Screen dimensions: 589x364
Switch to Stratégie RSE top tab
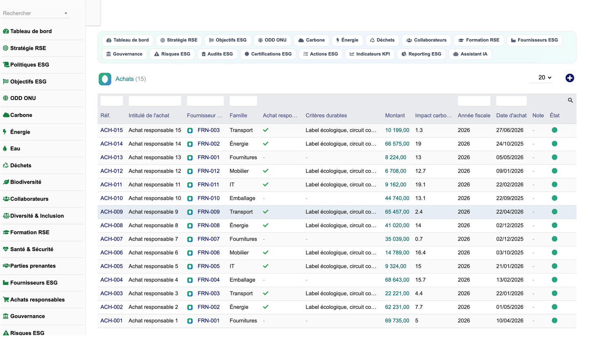[x=179, y=40]
